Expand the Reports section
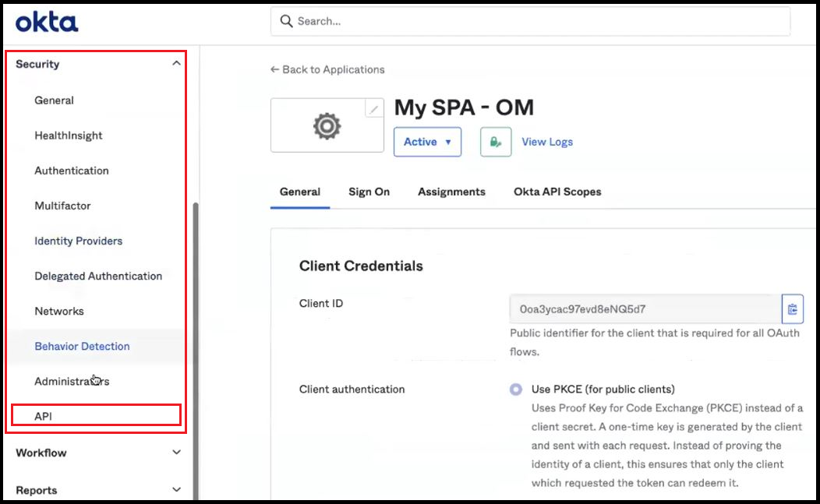 coord(176,489)
